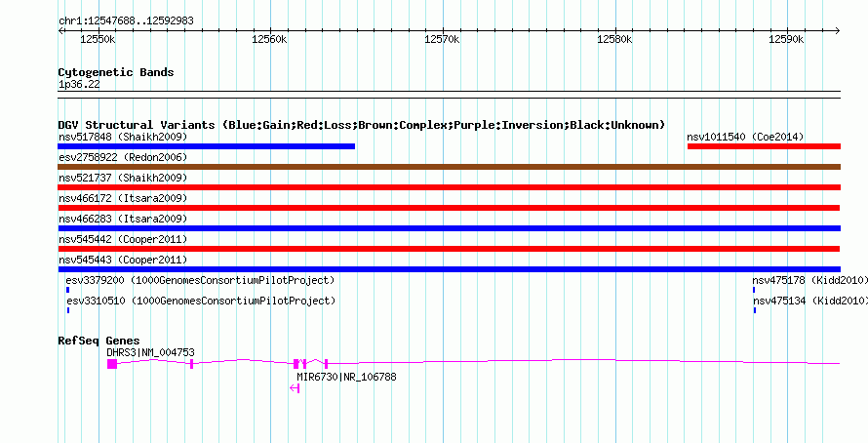Click the 12590k ruler tick label
Viewport: 868px width, 443px height.
(787, 39)
